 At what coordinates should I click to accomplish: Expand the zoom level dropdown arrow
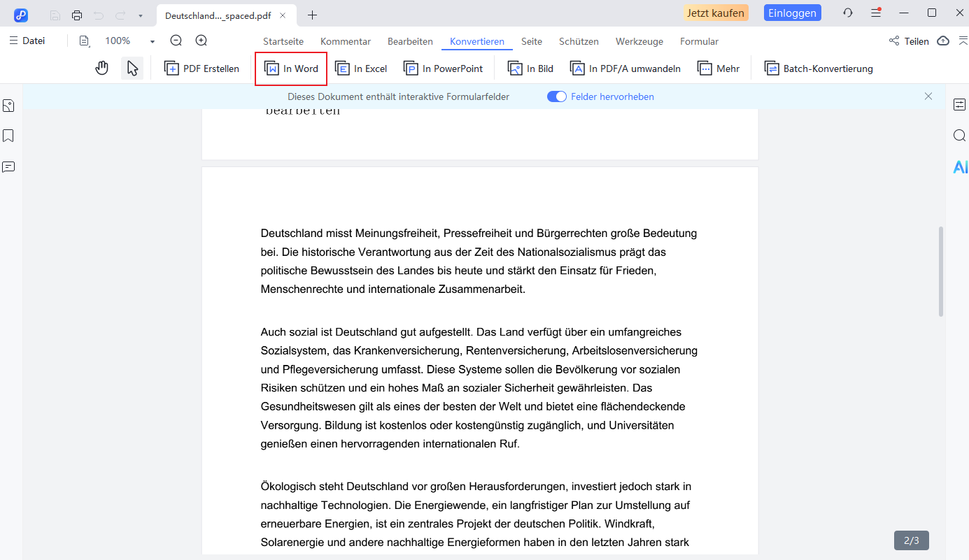[x=153, y=42]
